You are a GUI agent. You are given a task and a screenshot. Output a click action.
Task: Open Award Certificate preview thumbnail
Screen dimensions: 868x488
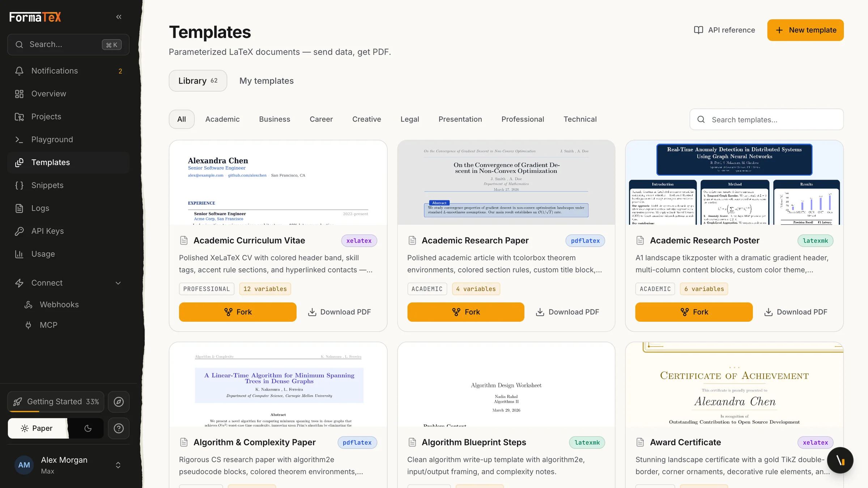(735, 384)
